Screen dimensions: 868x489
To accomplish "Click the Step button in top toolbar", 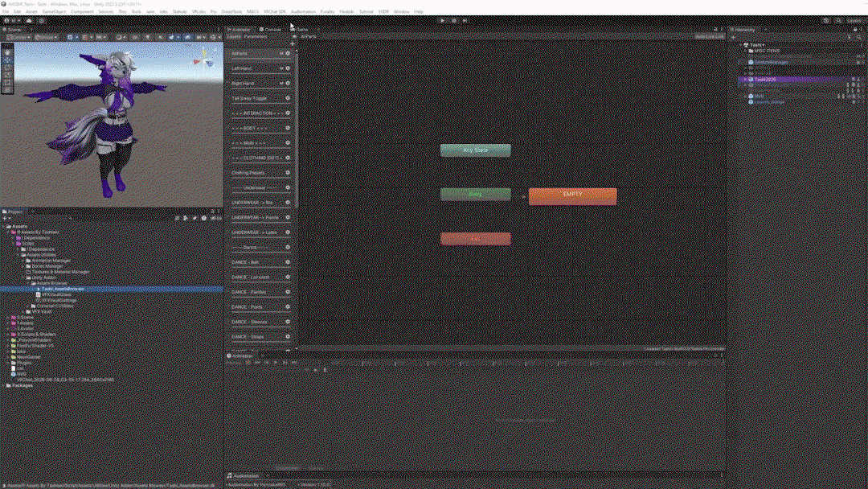I will coord(465,20).
